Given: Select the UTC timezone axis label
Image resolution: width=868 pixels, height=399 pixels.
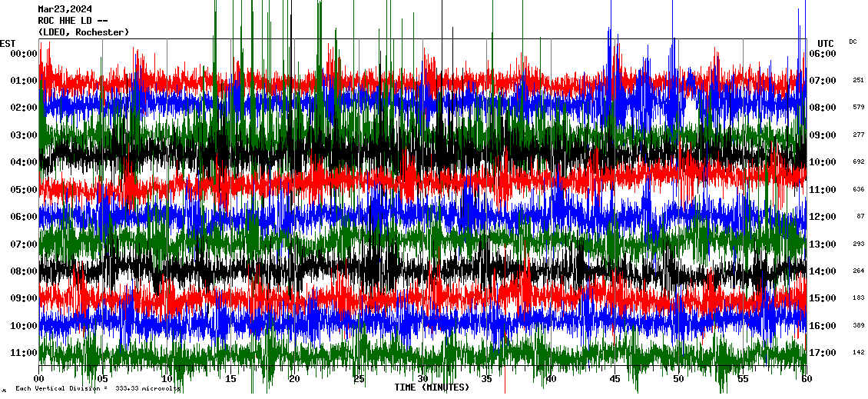Looking at the screenshot, I should [x=826, y=43].
